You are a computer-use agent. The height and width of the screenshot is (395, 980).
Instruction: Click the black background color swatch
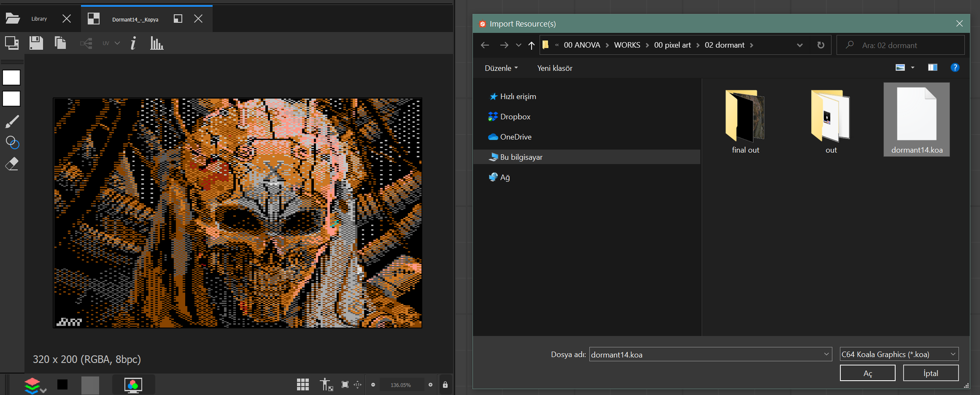[62, 385]
